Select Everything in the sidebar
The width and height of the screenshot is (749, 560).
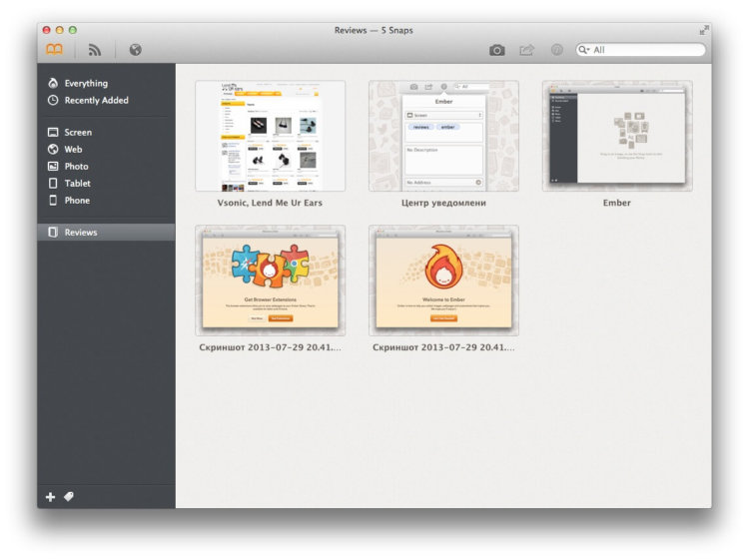coord(106,83)
